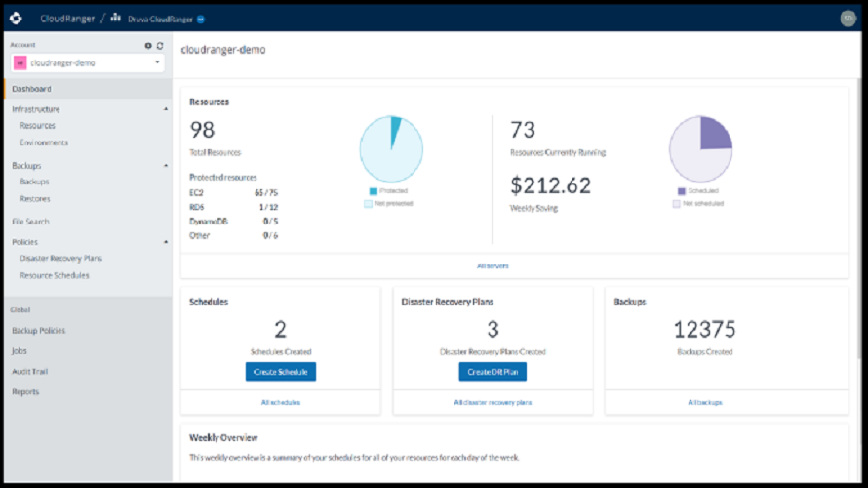The image size is (868, 488).
Task: Click the Not scheduled legend swatch
Action: (x=676, y=204)
